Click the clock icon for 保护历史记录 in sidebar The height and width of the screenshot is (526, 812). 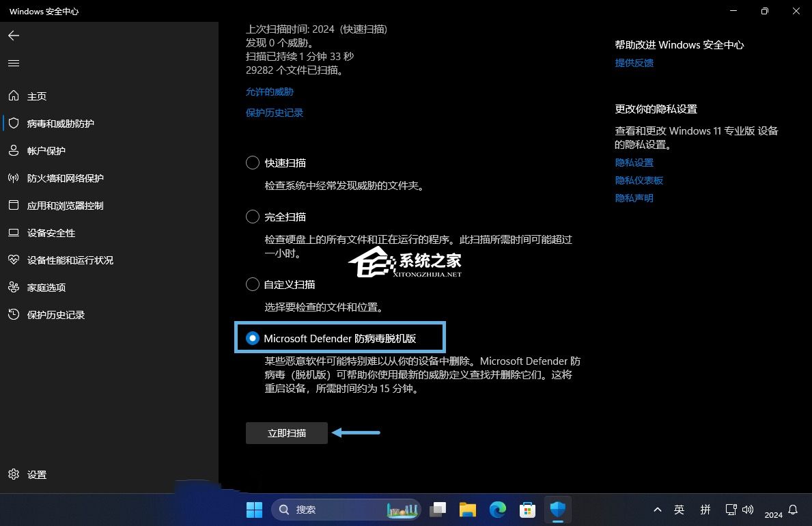click(x=14, y=314)
